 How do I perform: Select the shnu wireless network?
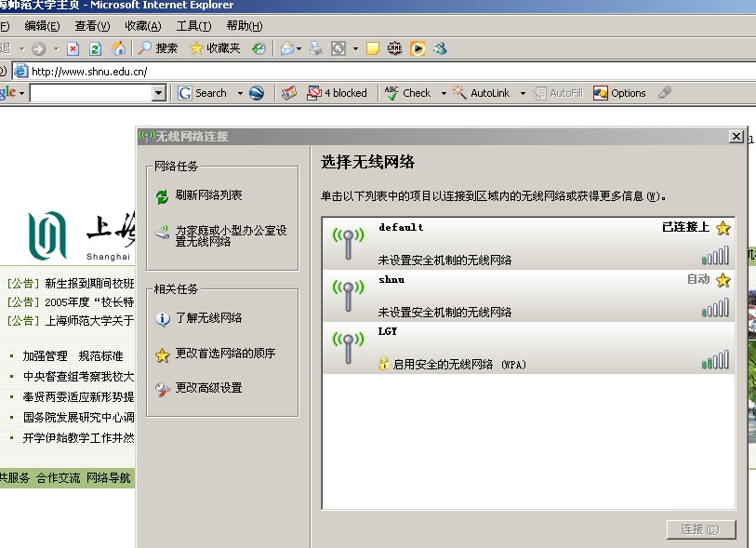click(x=528, y=296)
